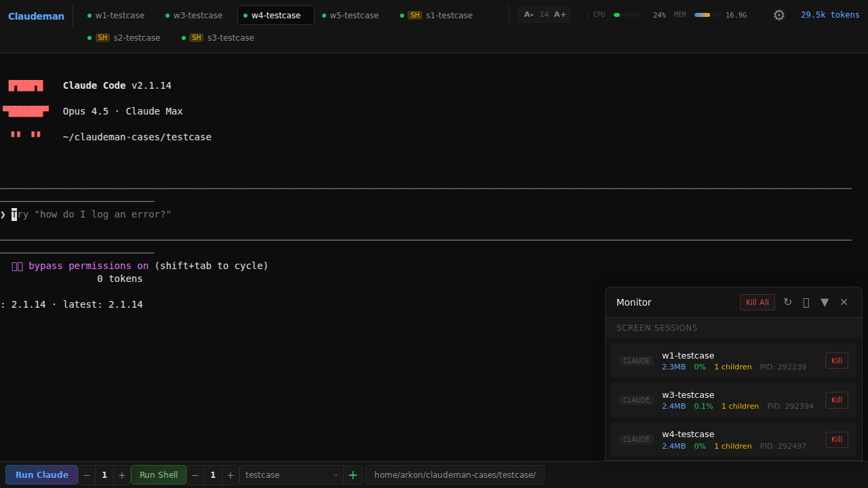Click PID: 292497 in Monitor
Viewport: 868px width, 488px height.
783,446
